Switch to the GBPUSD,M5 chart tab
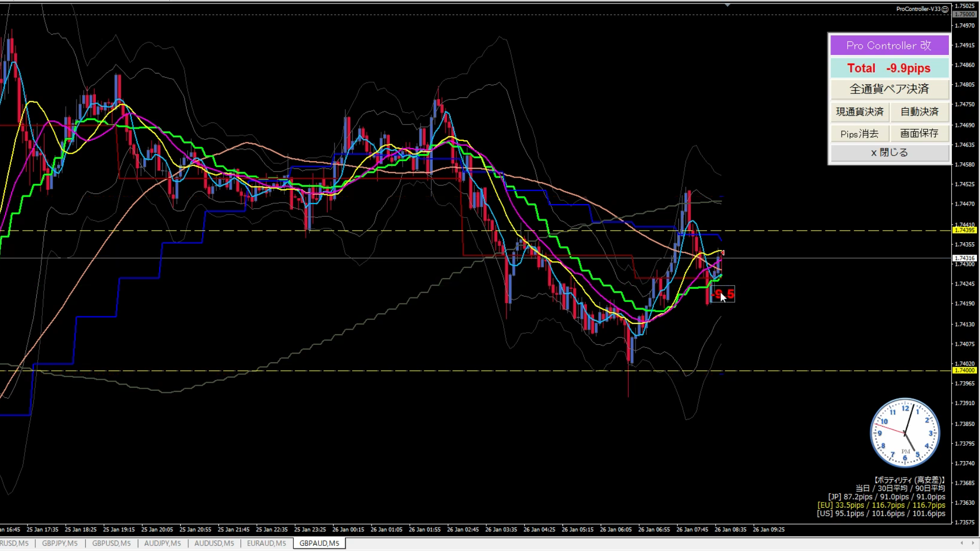Image resolution: width=980 pixels, height=551 pixels. 111,543
